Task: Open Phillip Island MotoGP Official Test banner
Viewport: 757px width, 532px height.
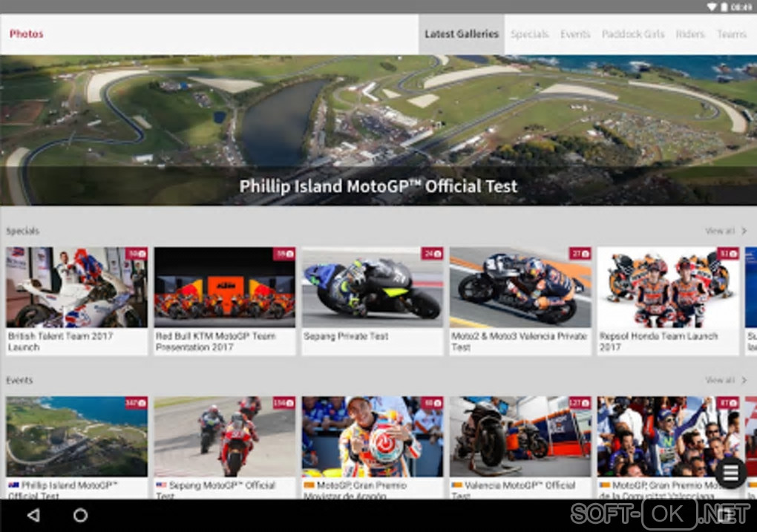Action: coord(378,131)
